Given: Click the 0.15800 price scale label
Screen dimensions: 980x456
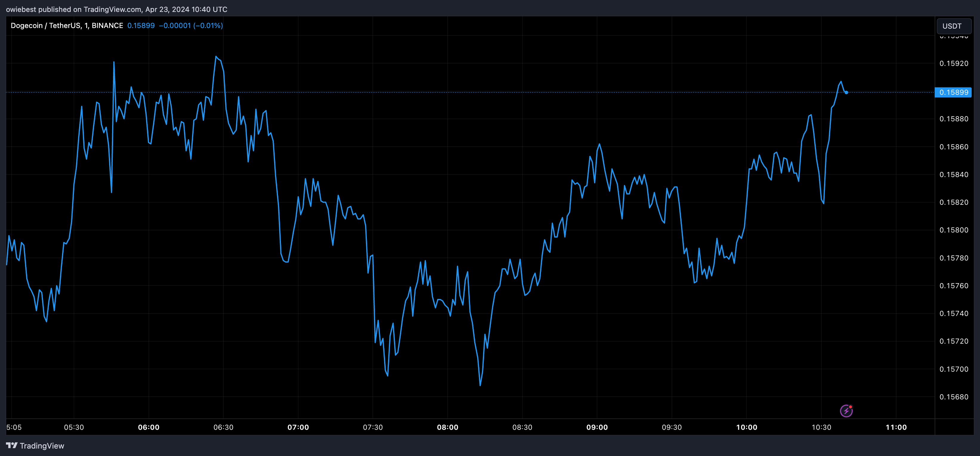Looking at the screenshot, I should [954, 230].
